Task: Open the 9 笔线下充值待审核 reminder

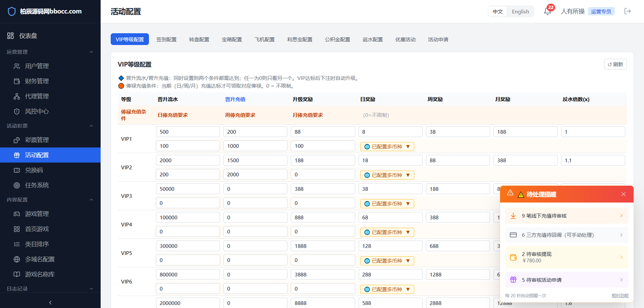Action: 567,216
